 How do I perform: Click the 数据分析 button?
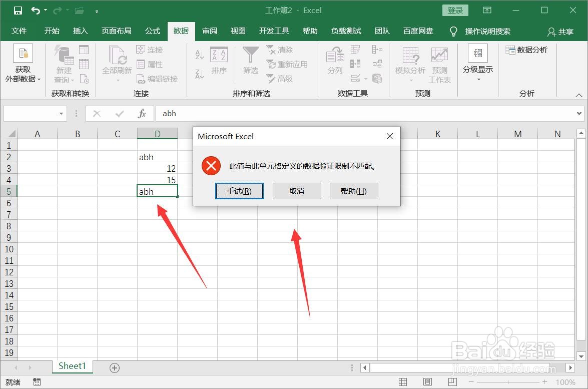click(x=526, y=50)
